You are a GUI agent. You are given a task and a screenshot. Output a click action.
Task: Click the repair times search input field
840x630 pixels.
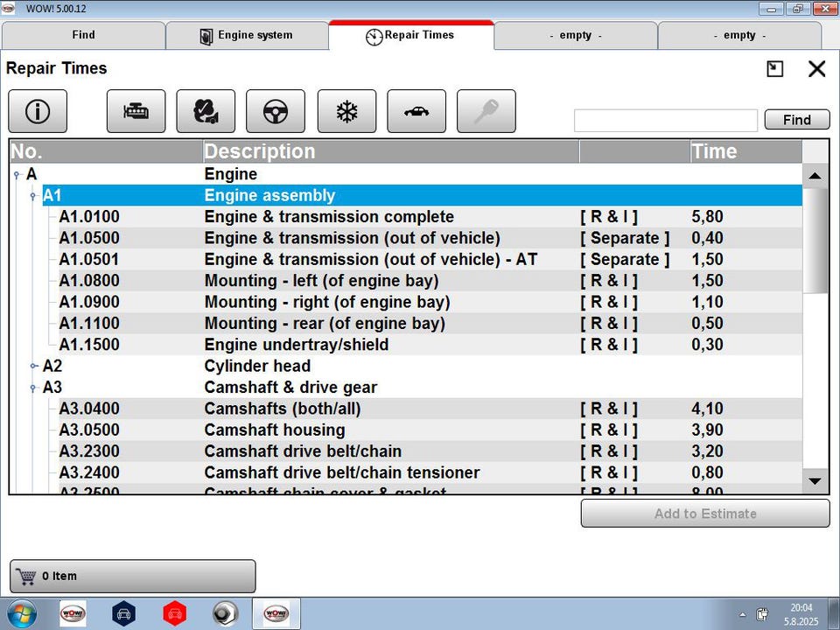(665, 121)
